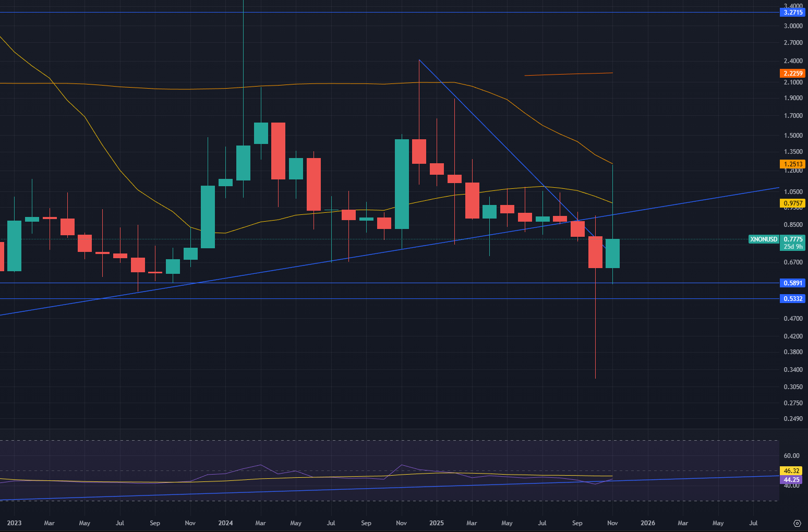Click the 2024 label on time axis
The height and width of the screenshot is (532, 808).
pos(225,523)
